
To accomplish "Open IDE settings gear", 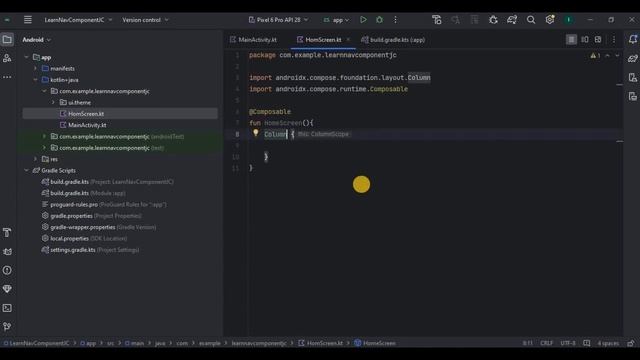I will (x=550, y=20).
